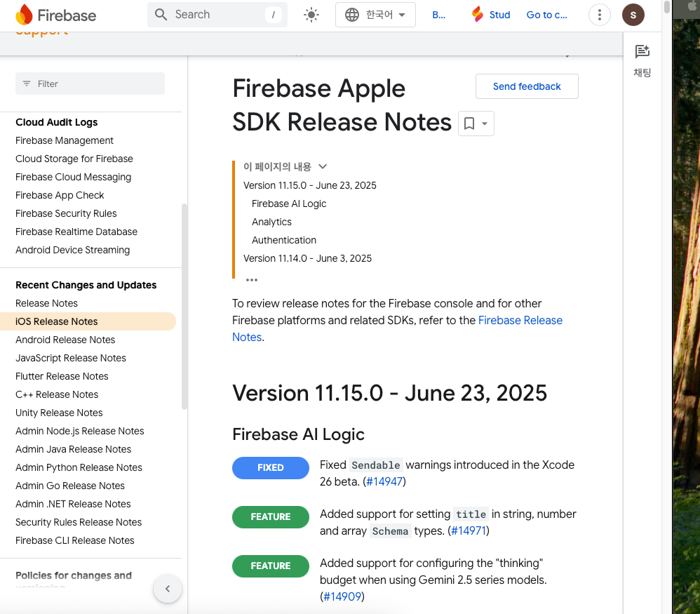The height and width of the screenshot is (614, 700).
Task: Open issue #14971 link
Action: coord(469,531)
